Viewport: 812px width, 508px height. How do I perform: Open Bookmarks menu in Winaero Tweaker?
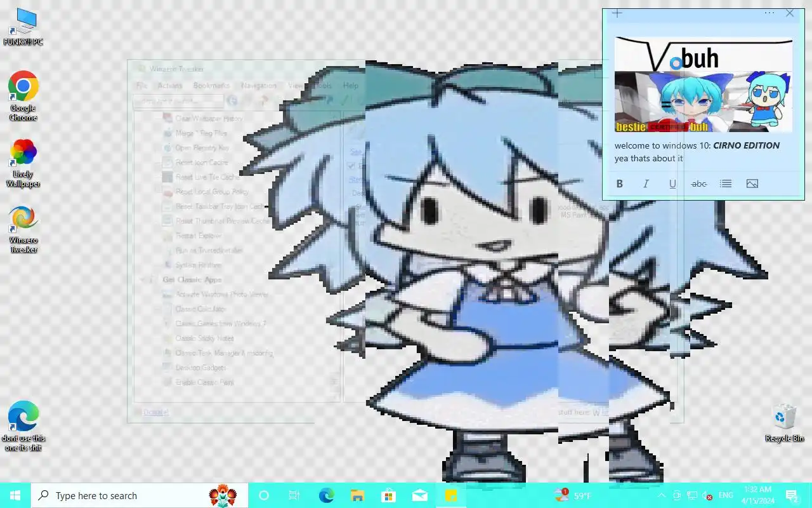tap(211, 86)
